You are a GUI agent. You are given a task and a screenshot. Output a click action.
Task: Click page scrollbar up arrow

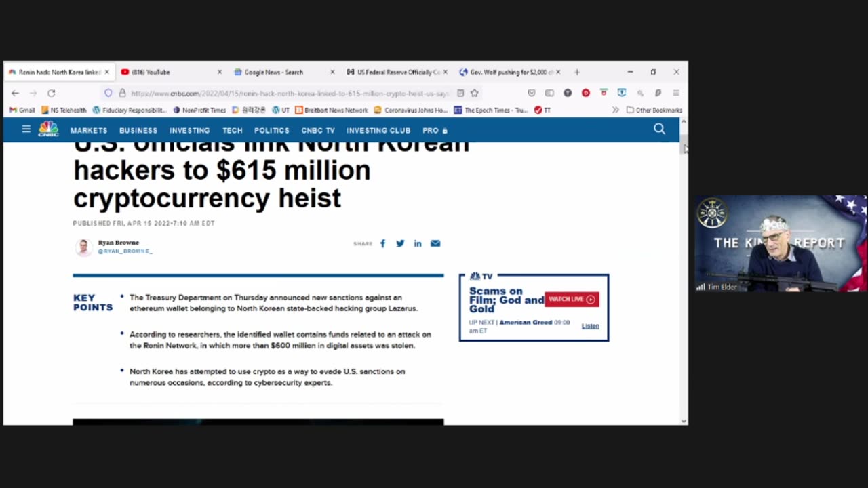coord(683,122)
